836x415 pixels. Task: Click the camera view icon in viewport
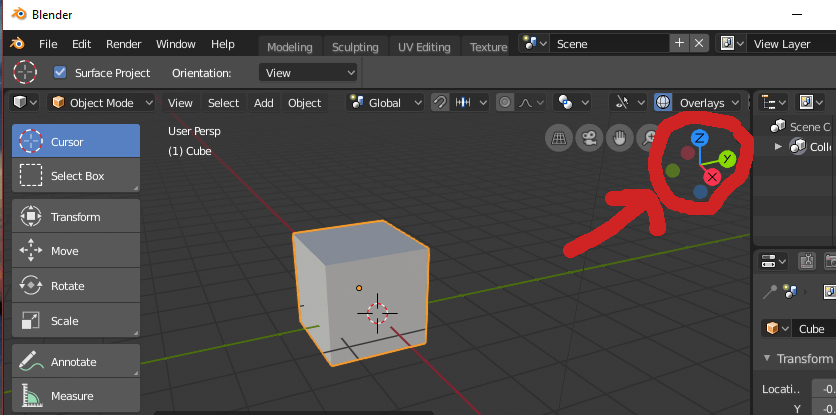(x=589, y=139)
